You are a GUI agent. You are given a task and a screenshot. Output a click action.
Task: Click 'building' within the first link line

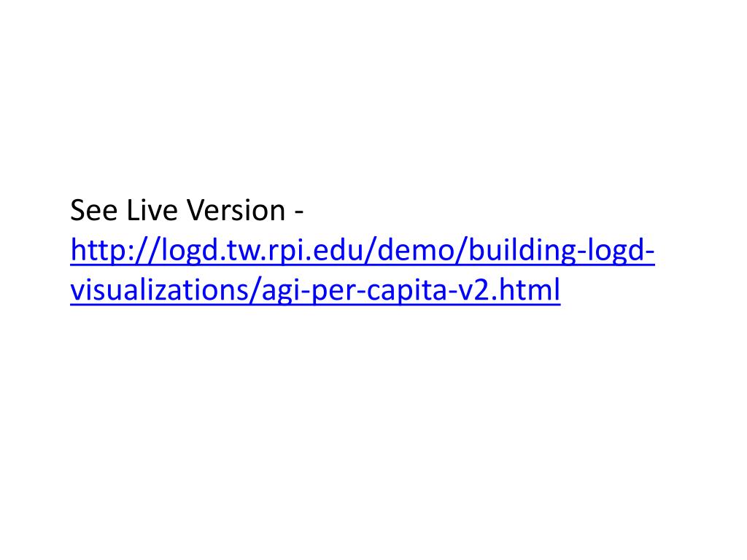(522, 250)
